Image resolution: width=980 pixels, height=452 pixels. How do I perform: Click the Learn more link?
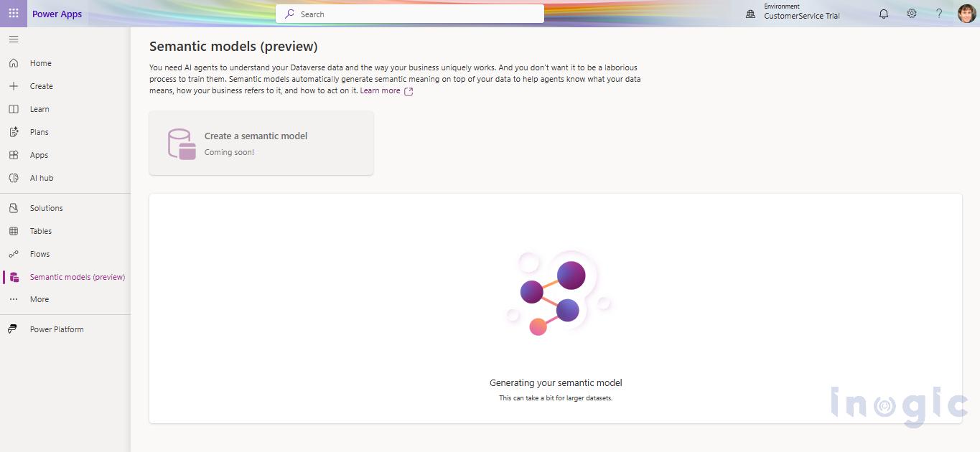[x=380, y=91]
